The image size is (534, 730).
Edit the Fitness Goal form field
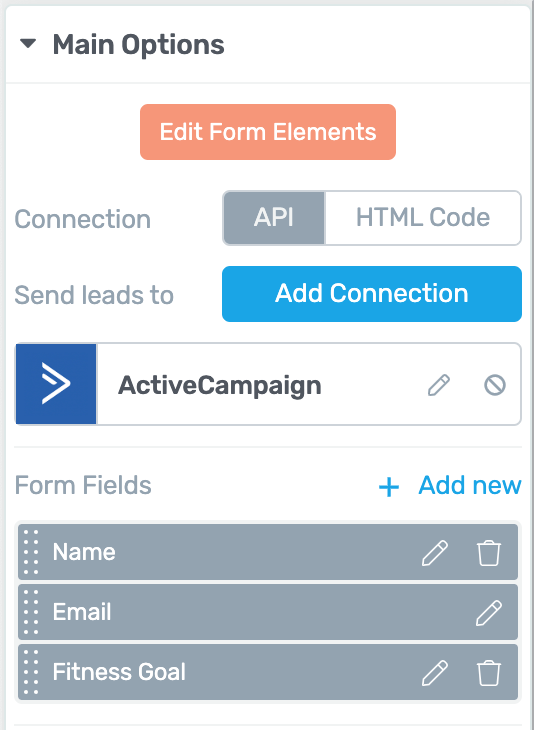435,672
